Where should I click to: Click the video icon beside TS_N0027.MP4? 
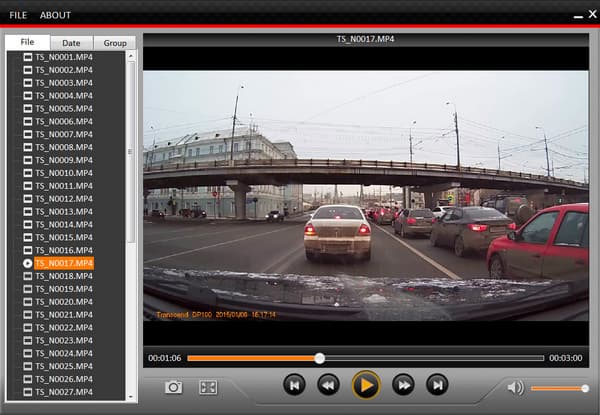click(28, 392)
